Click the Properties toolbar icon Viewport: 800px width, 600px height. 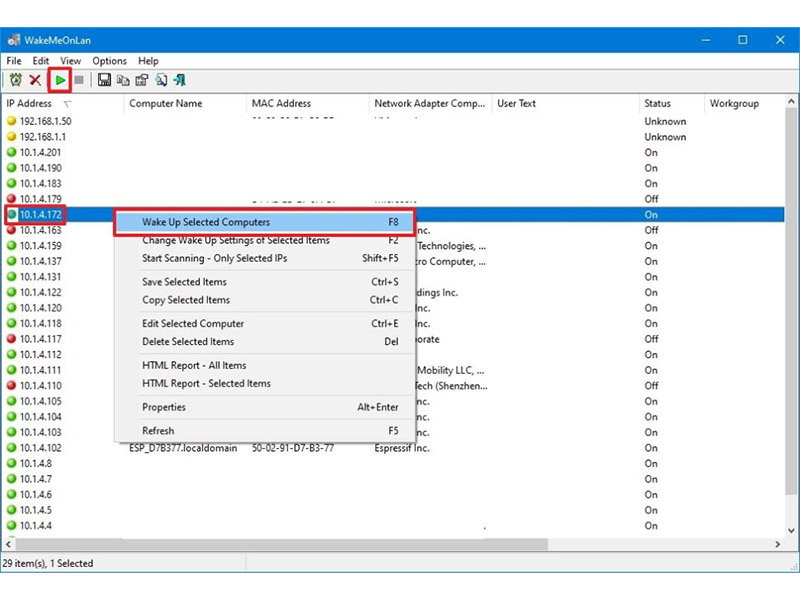click(x=142, y=80)
